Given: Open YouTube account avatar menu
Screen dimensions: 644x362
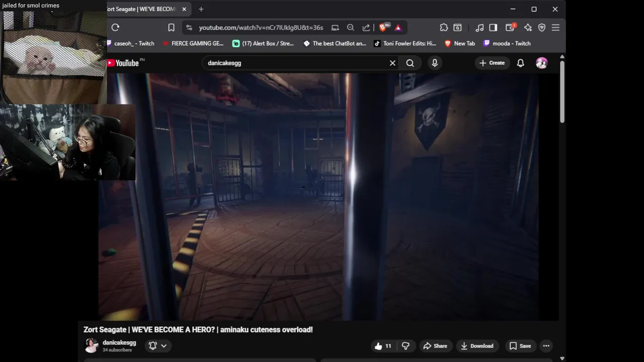Looking at the screenshot, I should pyautogui.click(x=542, y=63).
